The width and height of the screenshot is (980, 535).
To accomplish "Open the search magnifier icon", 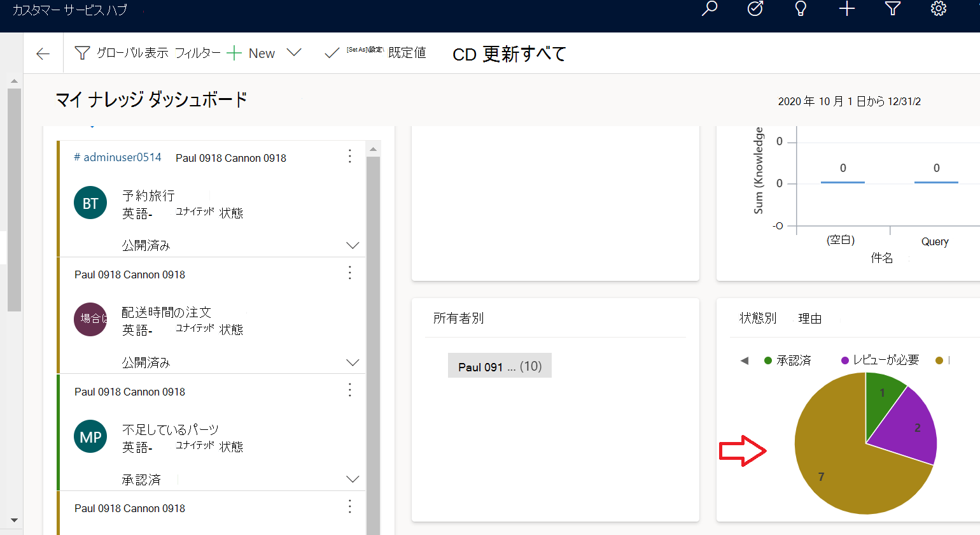I will pyautogui.click(x=709, y=9).
